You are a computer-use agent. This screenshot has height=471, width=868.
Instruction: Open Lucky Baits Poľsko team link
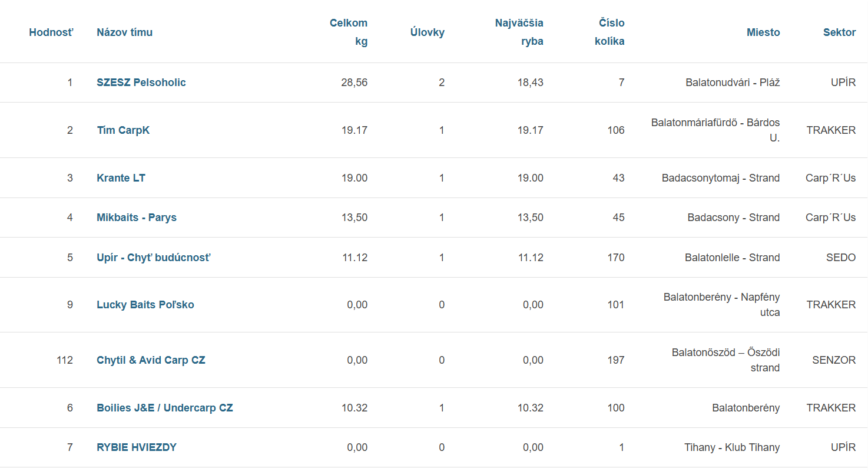point(145,305)
